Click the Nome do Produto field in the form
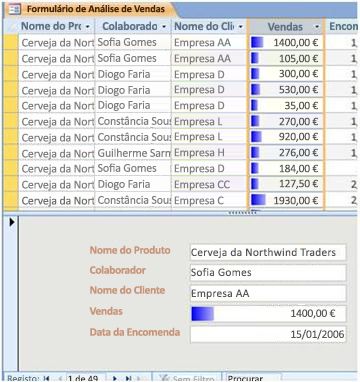 (x=268, y=252)
